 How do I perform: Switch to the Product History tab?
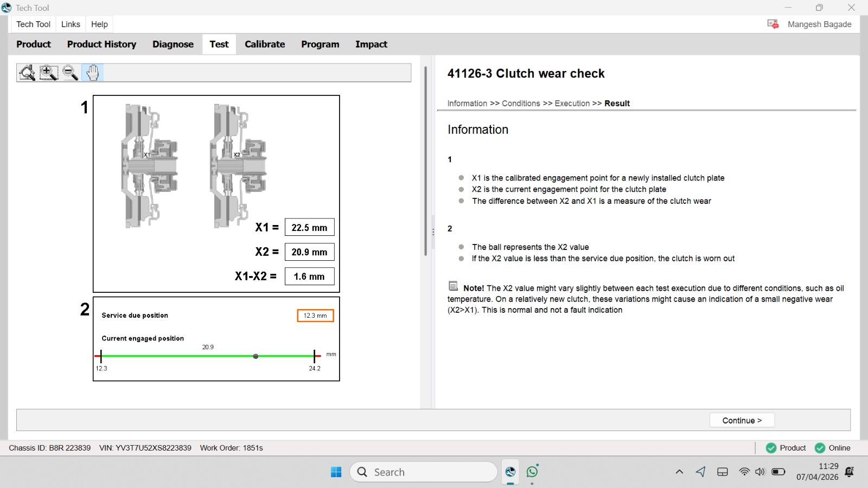(x=101, y=44)
